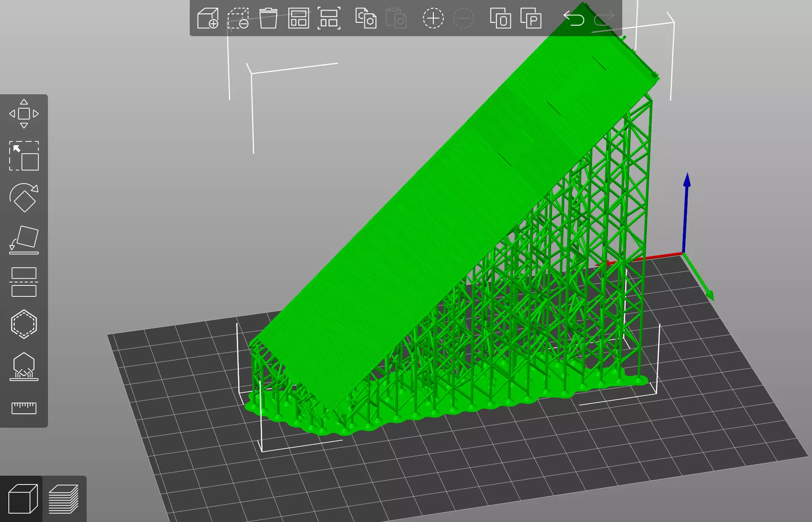Screen dimensions: 812x522
Task: Click the Delete selected object icon
Action: pyautogui.click(x=238, y=19)
